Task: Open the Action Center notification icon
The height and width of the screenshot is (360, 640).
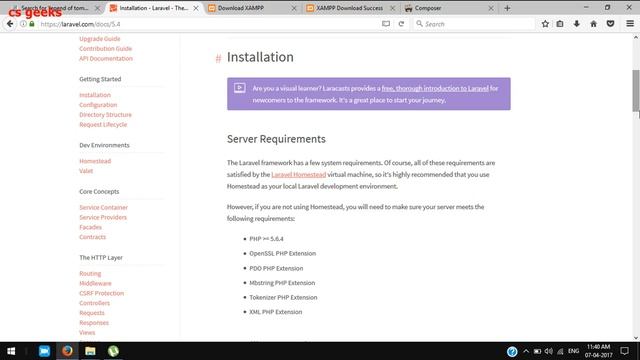Action: pos(624,351)
